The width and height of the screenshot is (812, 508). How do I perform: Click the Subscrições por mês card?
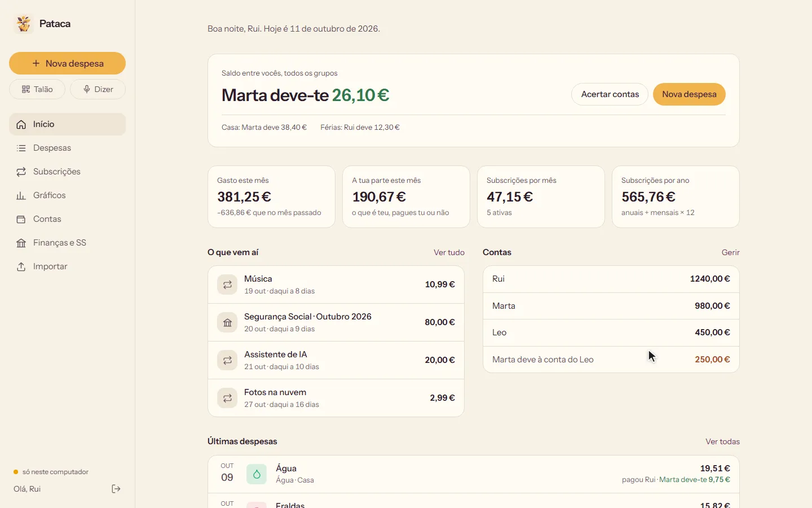[x=541, y=196]
